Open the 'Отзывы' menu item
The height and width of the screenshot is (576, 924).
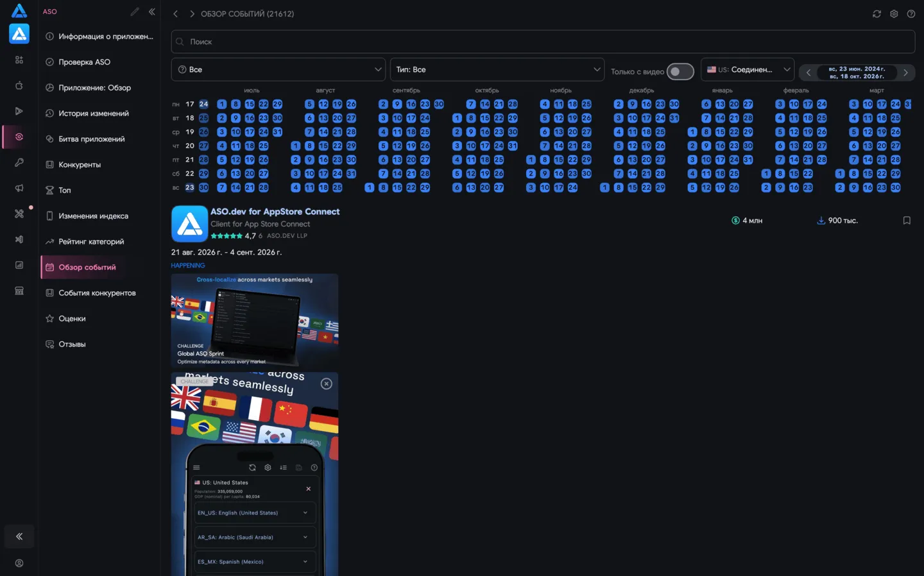[x=99, y=344]
